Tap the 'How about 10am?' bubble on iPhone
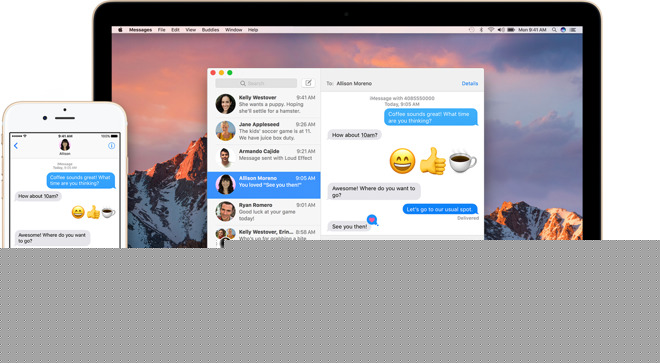 [x=38, y=196]
